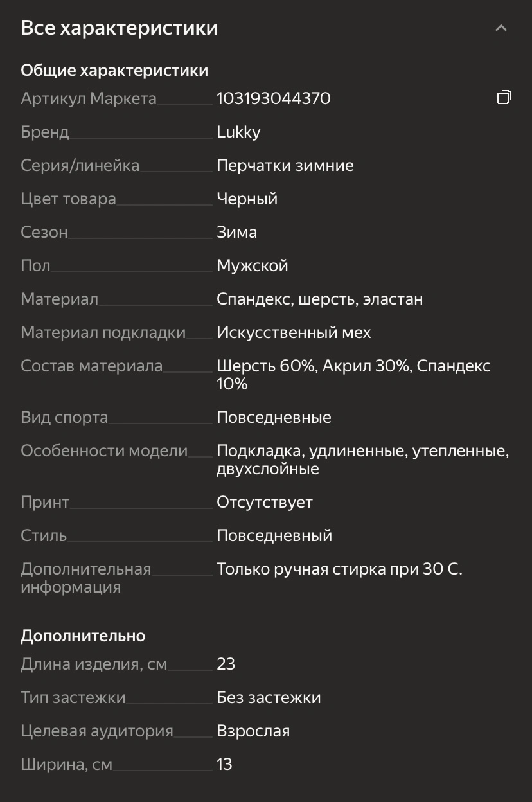Viewport: 532px width, 802px height.
Task: Click the Зима season value
Action: 236,232
